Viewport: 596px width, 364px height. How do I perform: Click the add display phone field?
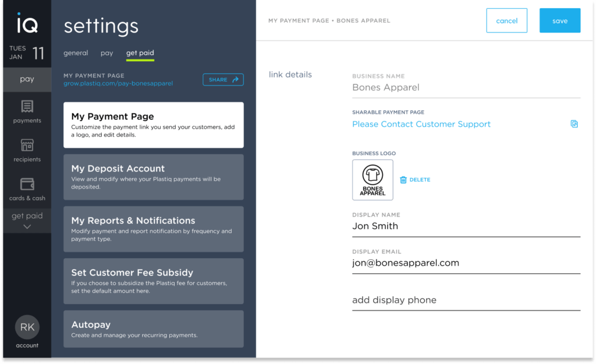[x=394, y=299]
